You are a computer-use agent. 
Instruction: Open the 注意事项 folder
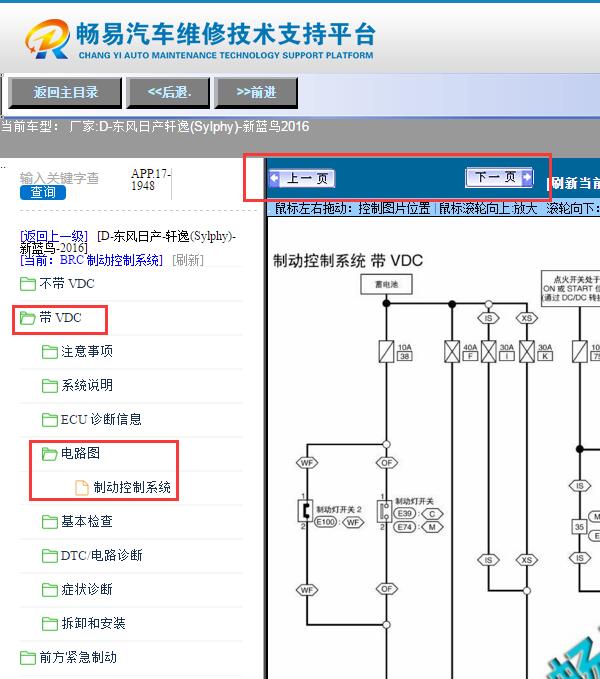pyautogui.click(x=87, y=352)
